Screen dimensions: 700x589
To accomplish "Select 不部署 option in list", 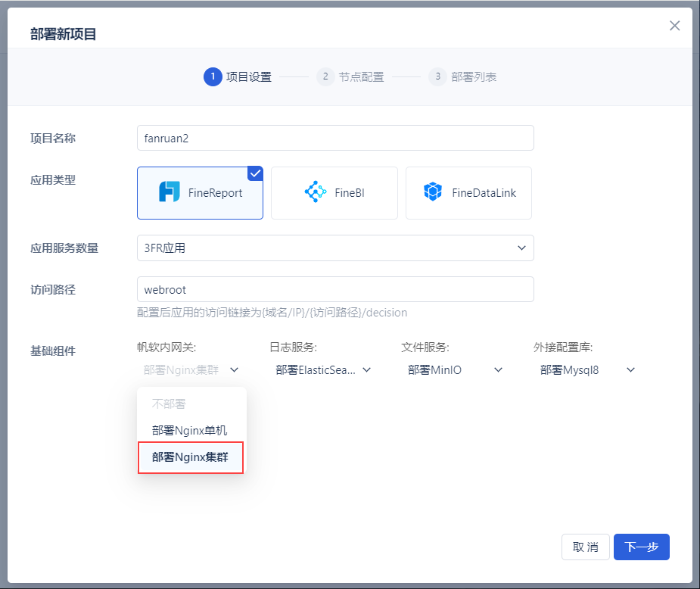I will [191, 404].
